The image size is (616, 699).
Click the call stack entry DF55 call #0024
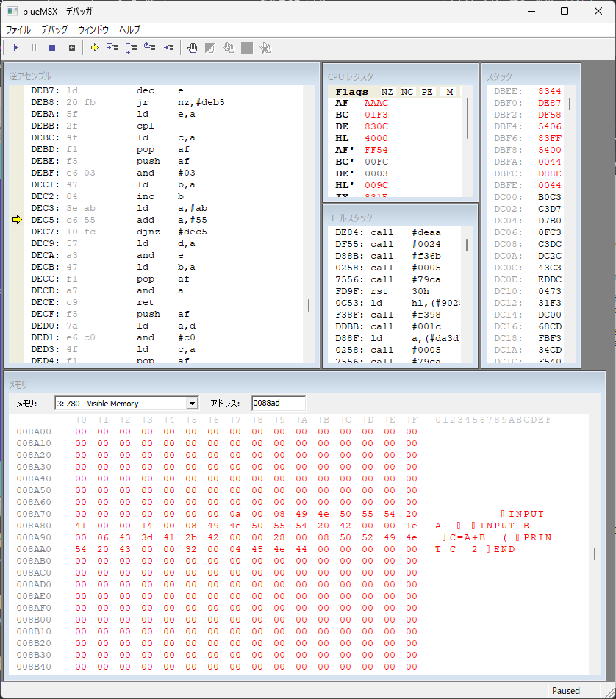point(393,243)
